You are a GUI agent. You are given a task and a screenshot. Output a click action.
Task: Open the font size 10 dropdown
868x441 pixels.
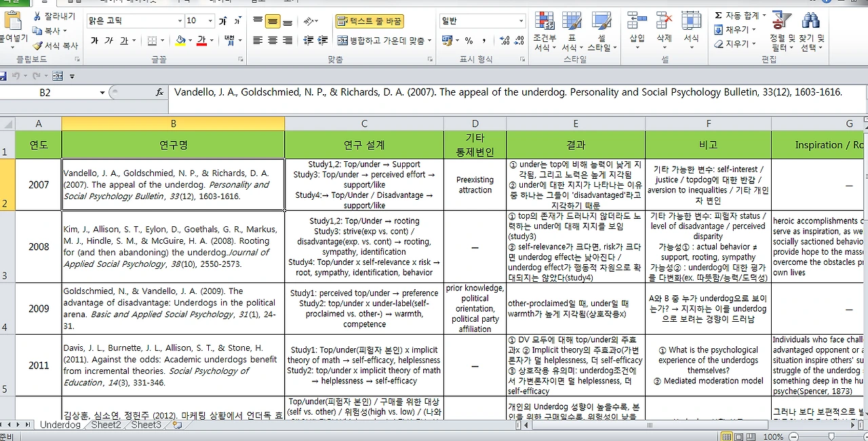tap(211, 21)
